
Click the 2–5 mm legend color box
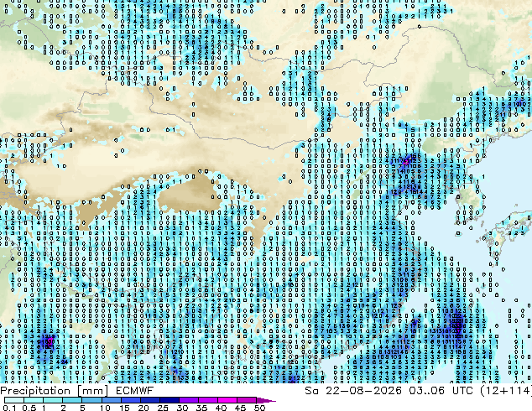(x=72, y=400)
